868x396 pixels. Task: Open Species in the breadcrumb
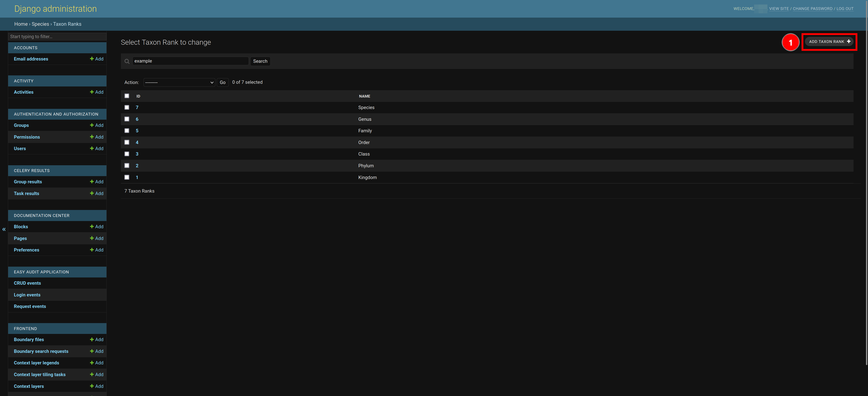(x=40, y=24)
